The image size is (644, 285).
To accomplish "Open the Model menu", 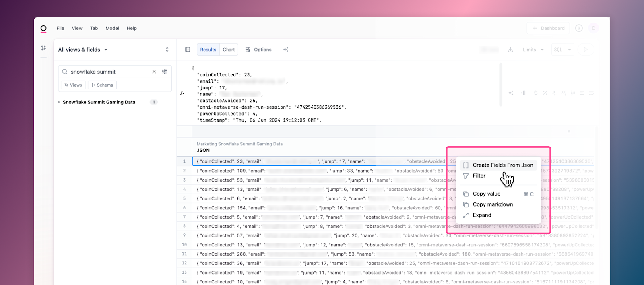I will pyautogui.click(x=112, y=28).
